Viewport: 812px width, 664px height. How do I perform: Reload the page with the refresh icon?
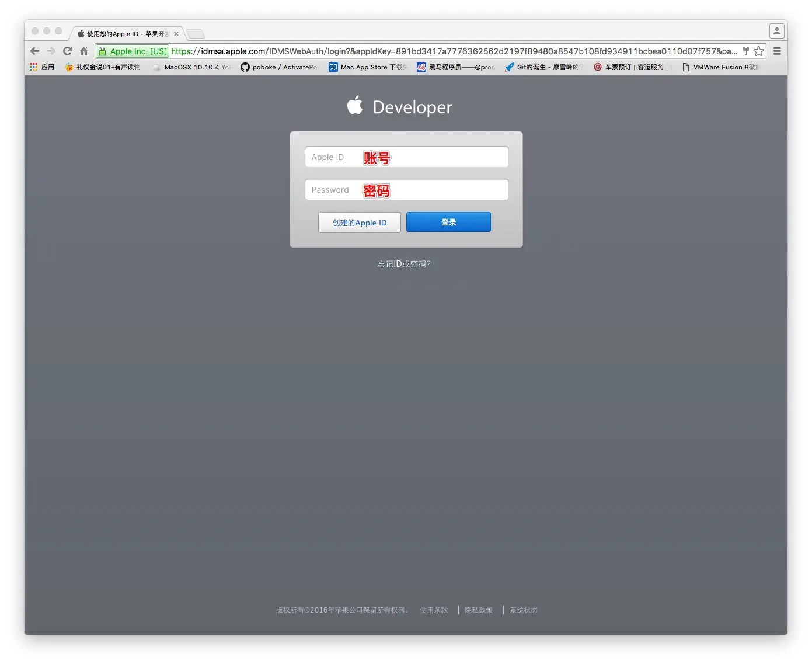coord(67,51)
